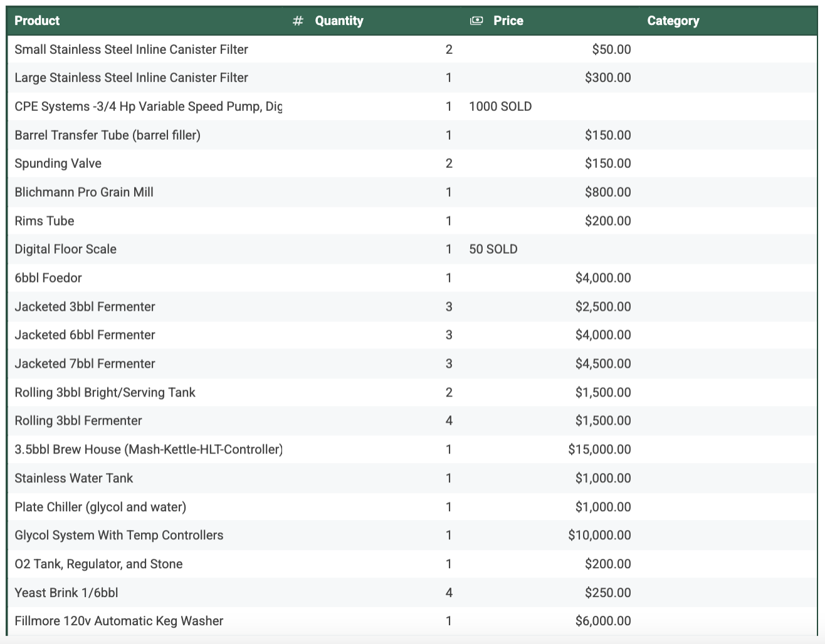Click the $800.00 price cell
Viewport: 825px width, 644px height.
[607, 192]
